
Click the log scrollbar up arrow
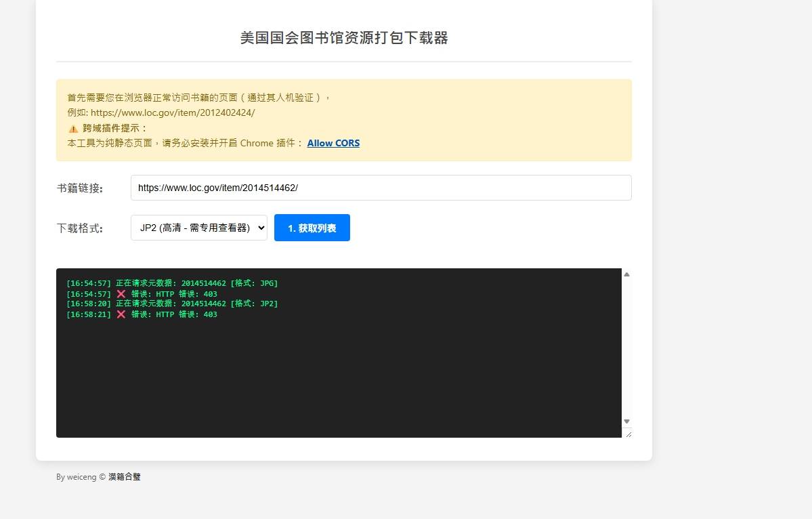pos(626,274)
